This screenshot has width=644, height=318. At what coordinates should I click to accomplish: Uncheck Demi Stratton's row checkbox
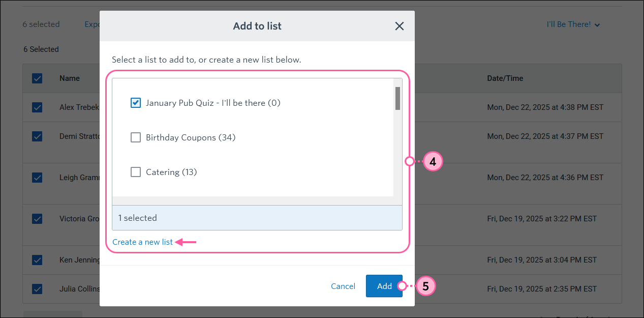click(37, 136)
